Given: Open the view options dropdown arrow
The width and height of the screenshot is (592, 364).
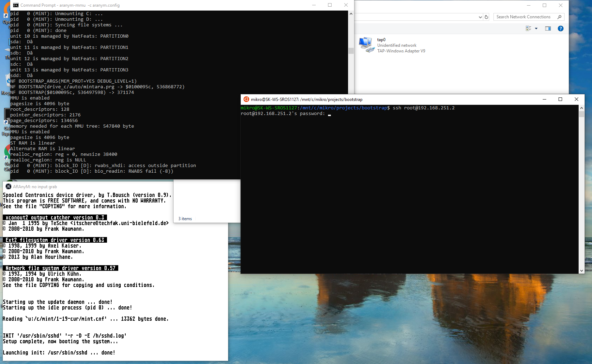Looking at the screenshot, I should point(536,28).
